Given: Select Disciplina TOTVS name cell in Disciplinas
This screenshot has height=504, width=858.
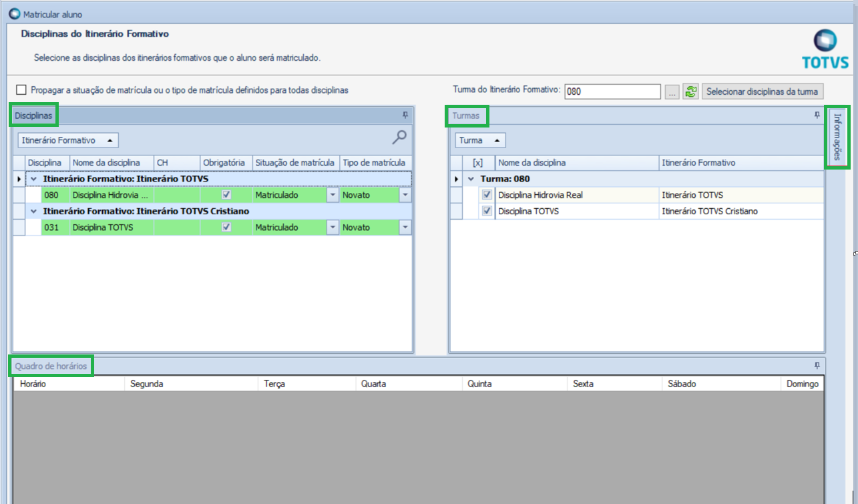Looking at the screenshot, I should [x=112, y=227].
